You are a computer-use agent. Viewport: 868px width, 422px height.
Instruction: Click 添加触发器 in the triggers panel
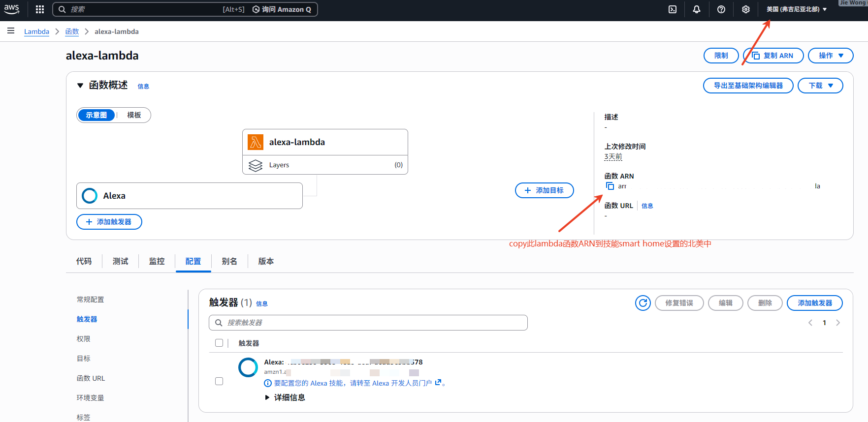pos(815,303)
